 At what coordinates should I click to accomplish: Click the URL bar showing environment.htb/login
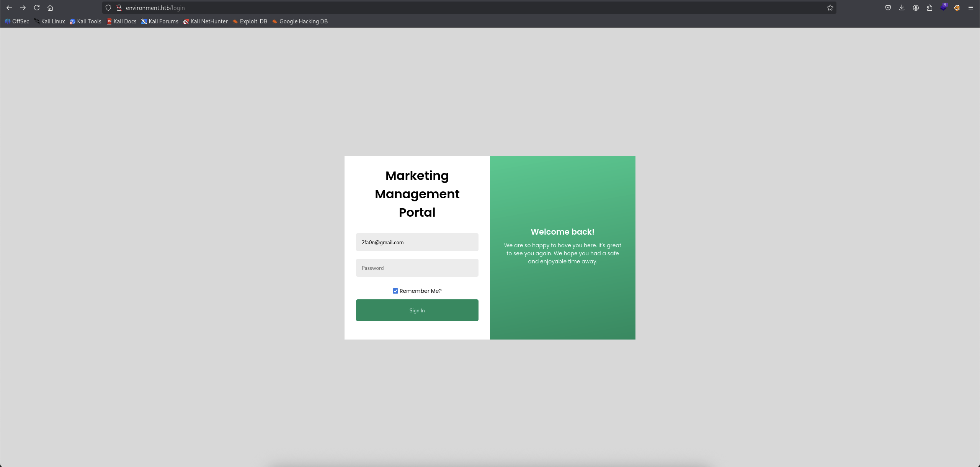[x=469, y=8]
